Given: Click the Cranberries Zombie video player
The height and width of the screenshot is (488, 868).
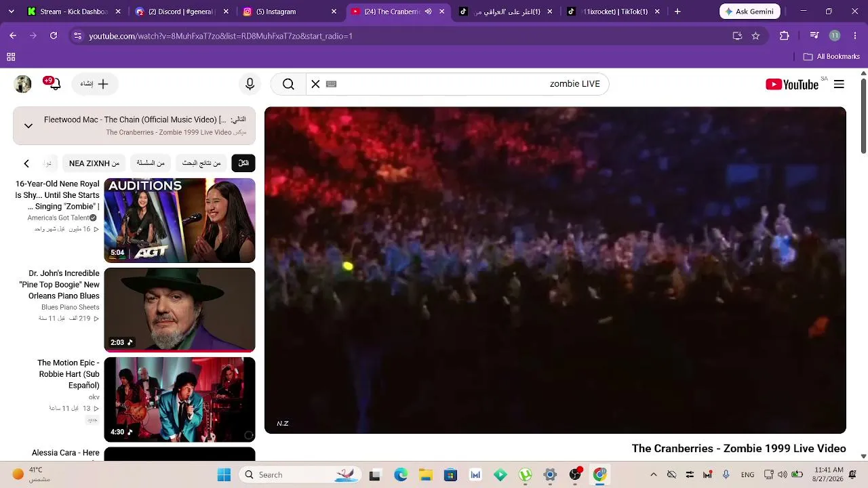Looking at the screenshot, I should click(x=555, y=270).
